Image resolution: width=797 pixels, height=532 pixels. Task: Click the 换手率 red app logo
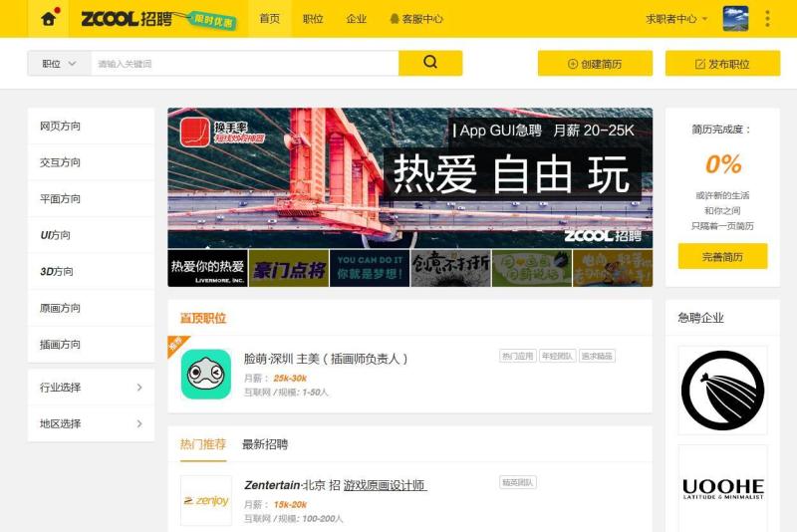(x=194, y=133)
